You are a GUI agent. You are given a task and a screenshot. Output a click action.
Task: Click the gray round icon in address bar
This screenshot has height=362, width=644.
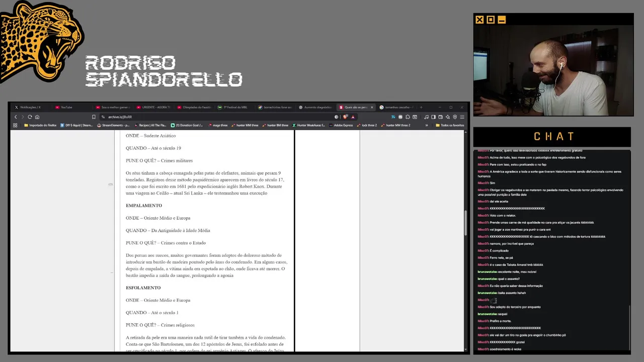click(x=336, y=117)
